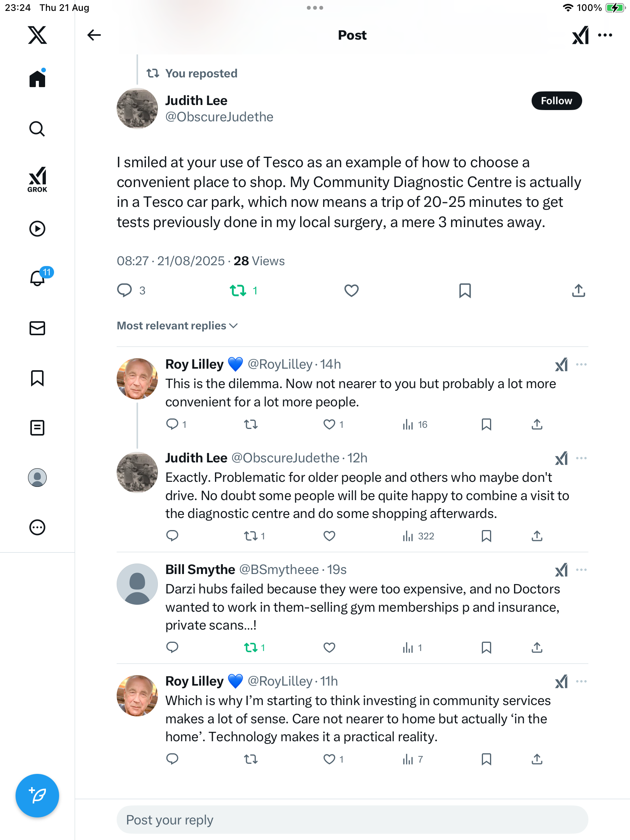This screenshot has width=630, height=840.
Task: Expand Most relevant replies sort menu
Action: pos(177,325)
